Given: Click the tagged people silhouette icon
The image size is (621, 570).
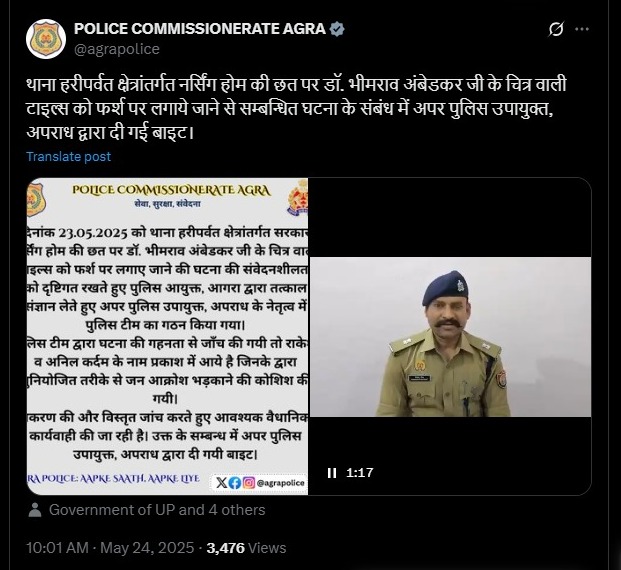Looking at the screenshot, I should click(x=35, y=510).
